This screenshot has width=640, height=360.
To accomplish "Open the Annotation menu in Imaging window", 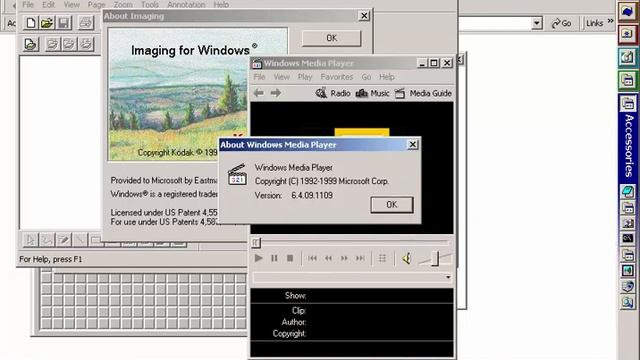I will pos(186,5).
